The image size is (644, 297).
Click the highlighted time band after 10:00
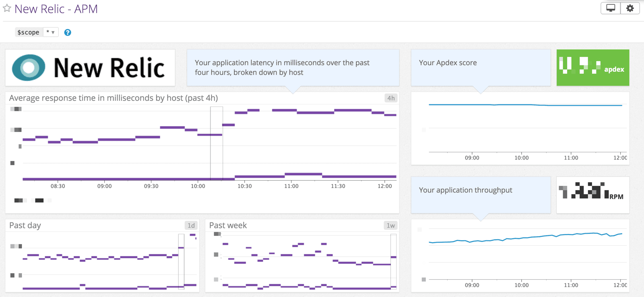click(217, 143)
